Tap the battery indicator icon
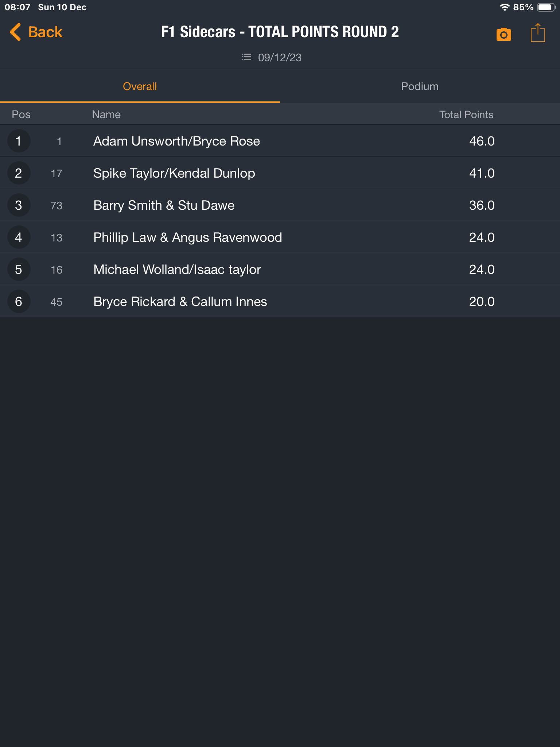This screenshot has width=560, height=747. (546, 7)
